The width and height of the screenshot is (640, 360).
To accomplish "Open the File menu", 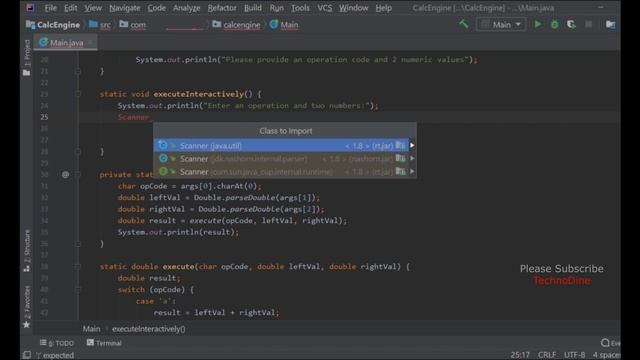I will [x=50, y=8].
